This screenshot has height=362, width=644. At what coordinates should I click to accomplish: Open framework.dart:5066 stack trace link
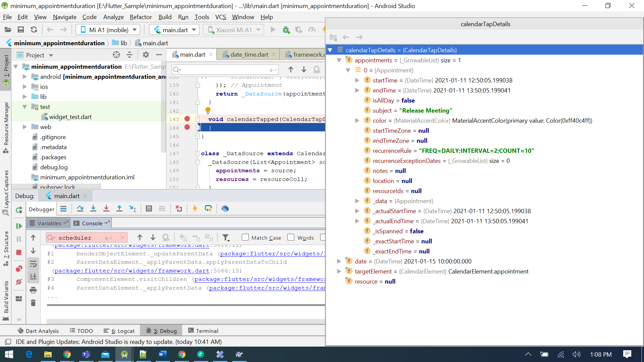[132, 271]
